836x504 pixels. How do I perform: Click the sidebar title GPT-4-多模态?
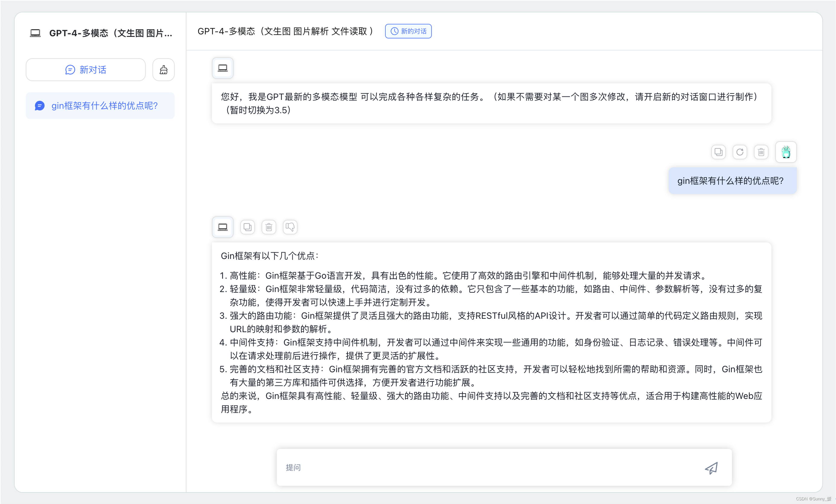click(x=110, y=33)
